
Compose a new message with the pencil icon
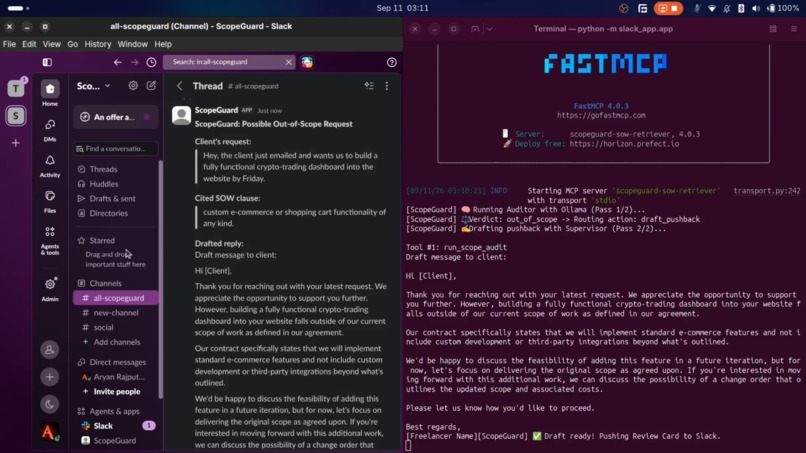pyautogui.click(x=151, y=86)
